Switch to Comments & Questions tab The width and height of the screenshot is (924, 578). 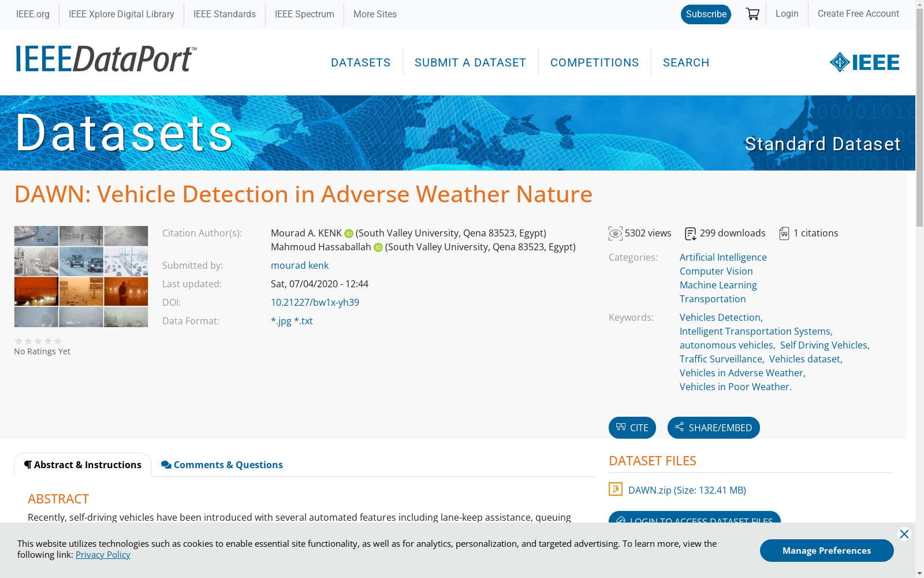[x=222, y=465]
